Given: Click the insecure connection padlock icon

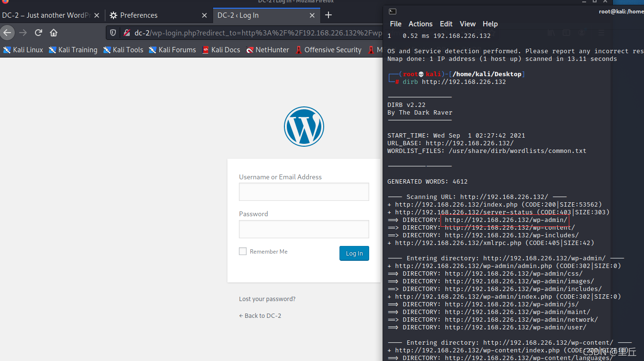Looking at the screenshot, I should [x=126, y=33].
